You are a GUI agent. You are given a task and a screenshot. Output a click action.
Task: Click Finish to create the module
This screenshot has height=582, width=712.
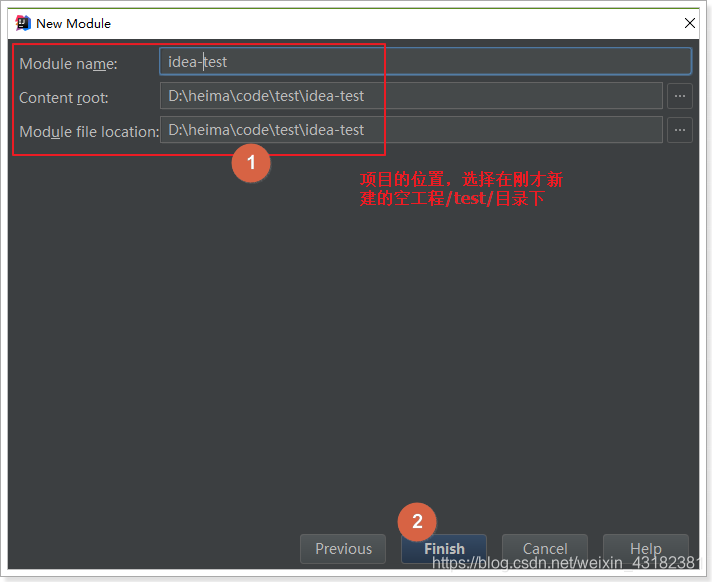(x=444, y=549)
